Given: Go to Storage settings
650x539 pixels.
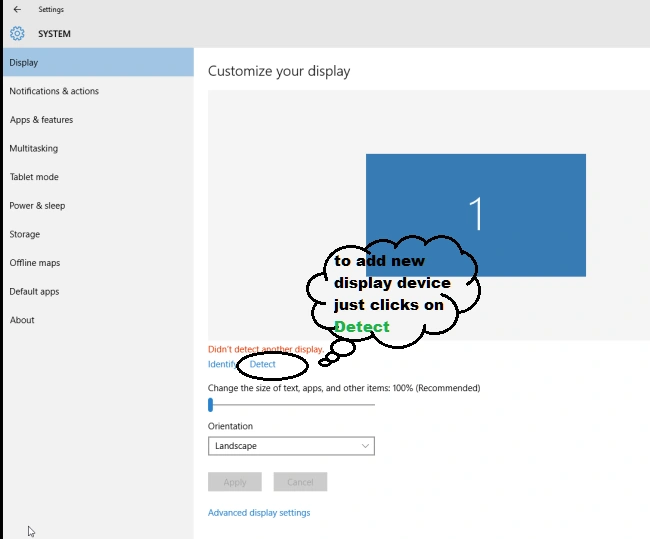Looking at the screenshot, I should click(98, 234).
